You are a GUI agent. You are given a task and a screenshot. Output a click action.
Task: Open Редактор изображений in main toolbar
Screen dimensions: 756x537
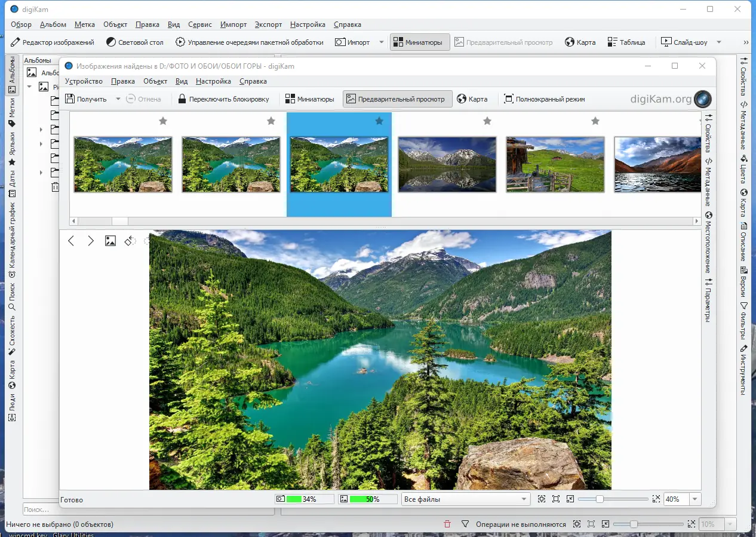[53, 42]
